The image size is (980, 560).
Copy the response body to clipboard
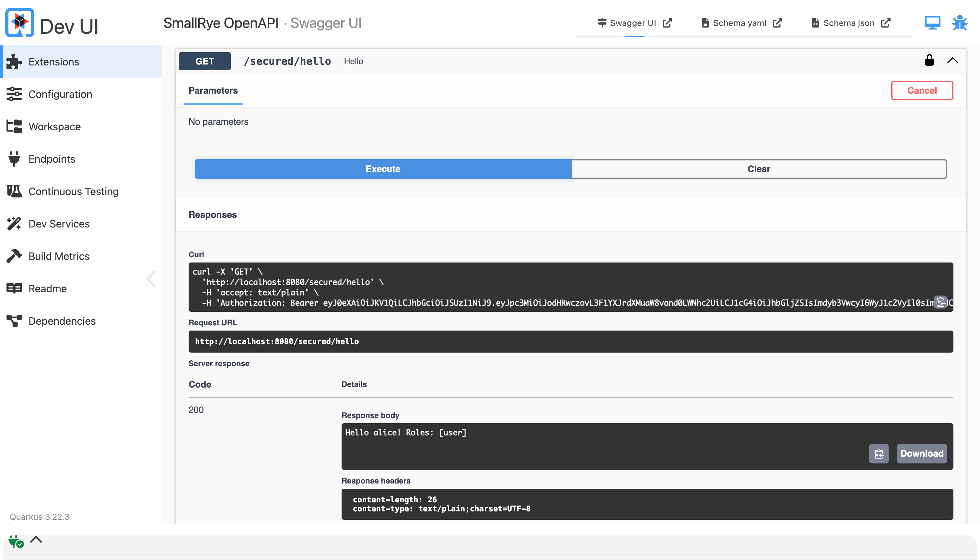point(879,453)
